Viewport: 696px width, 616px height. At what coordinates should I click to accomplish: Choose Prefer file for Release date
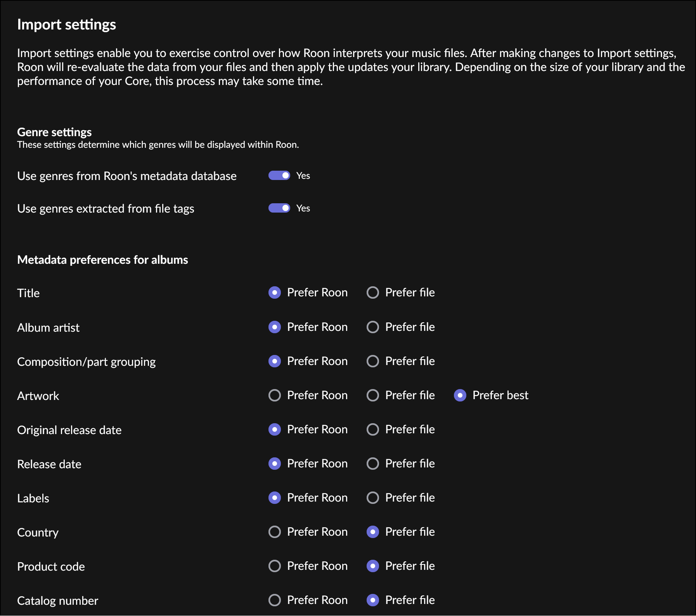point(373,464)
